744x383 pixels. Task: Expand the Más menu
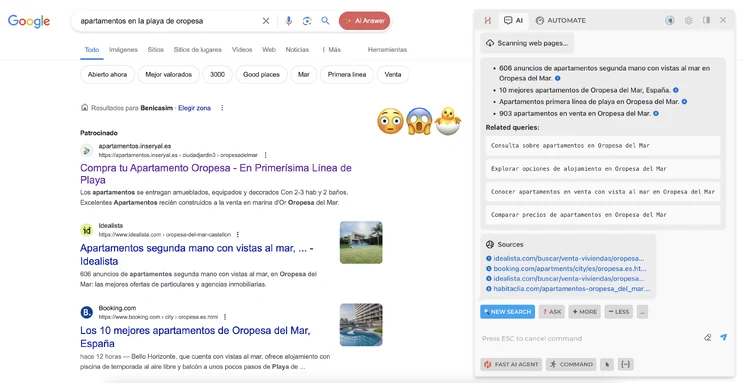point(331,49)
